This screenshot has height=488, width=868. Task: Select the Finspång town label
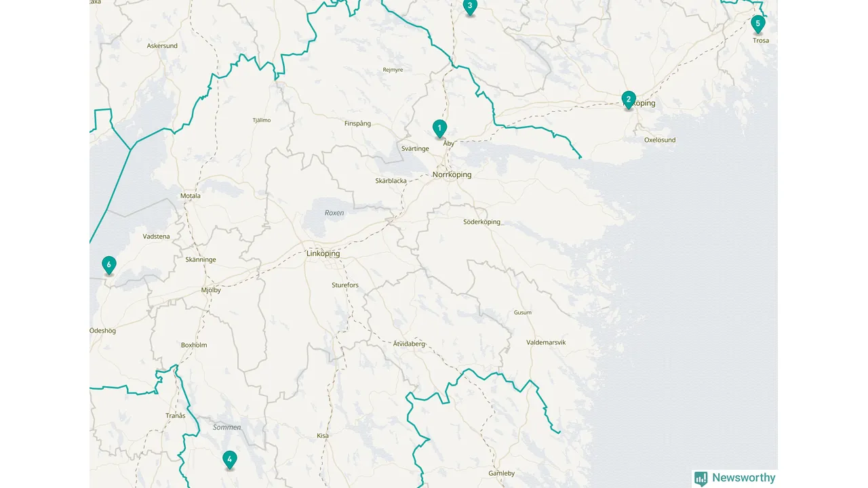pos(358,123)
